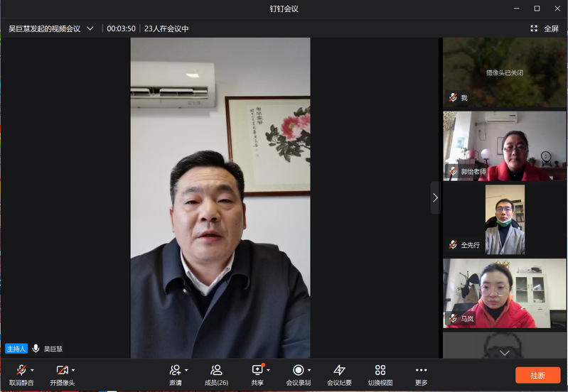
Task: Open microphone options dropdown arrow
Action: point(33,370)
